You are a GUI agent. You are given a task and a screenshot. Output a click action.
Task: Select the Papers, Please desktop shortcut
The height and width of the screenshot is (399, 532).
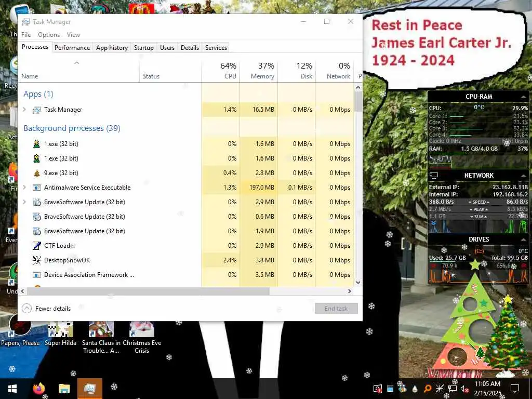click(x=20, y=330)
